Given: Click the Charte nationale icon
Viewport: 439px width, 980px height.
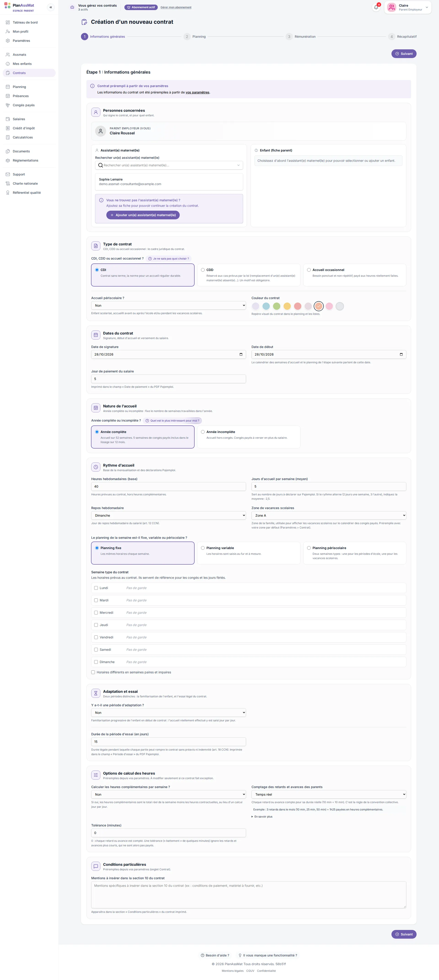Looking at the screenshot, I should [x=8, y=183].
